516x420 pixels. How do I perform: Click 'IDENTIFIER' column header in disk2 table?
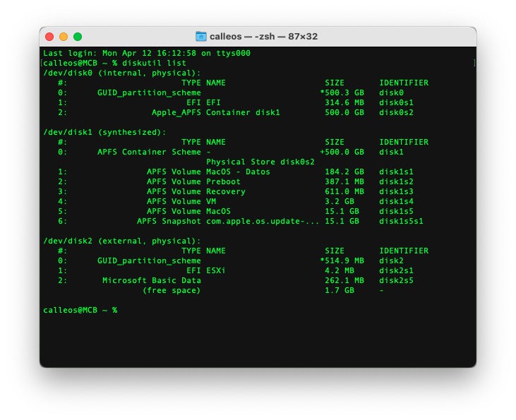[x=404, y=251]
